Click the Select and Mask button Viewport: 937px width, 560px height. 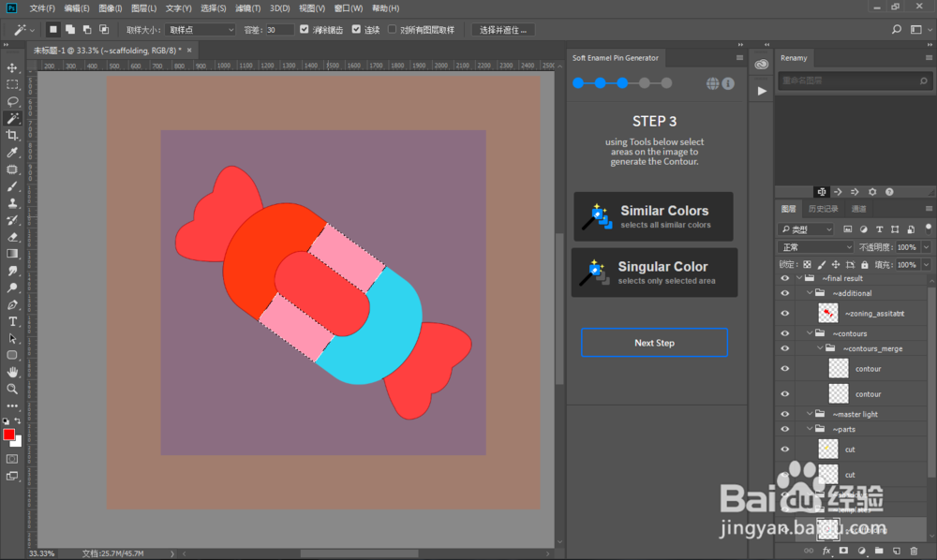pos(503,29)
